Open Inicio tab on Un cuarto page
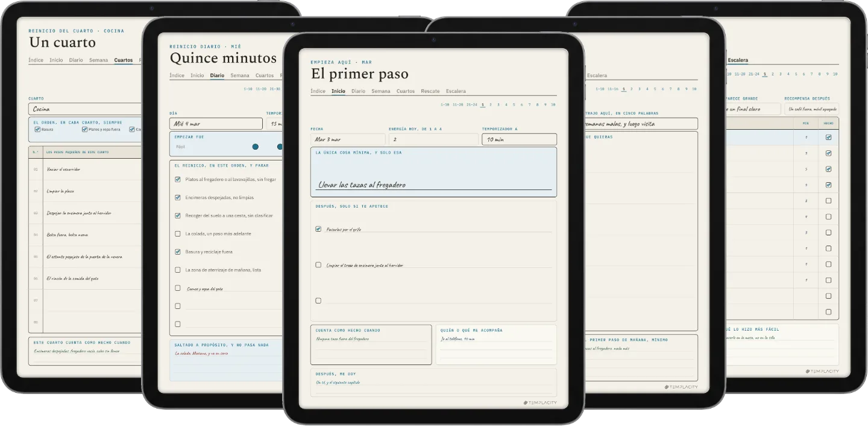 [56, 60]
